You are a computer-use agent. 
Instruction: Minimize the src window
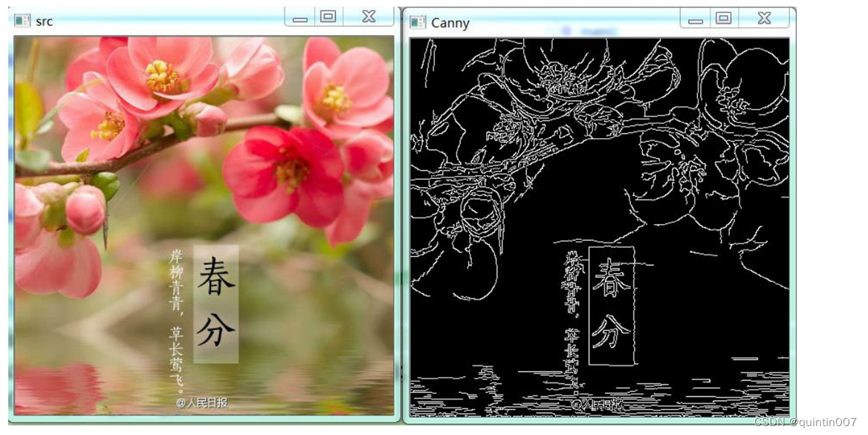300,17
